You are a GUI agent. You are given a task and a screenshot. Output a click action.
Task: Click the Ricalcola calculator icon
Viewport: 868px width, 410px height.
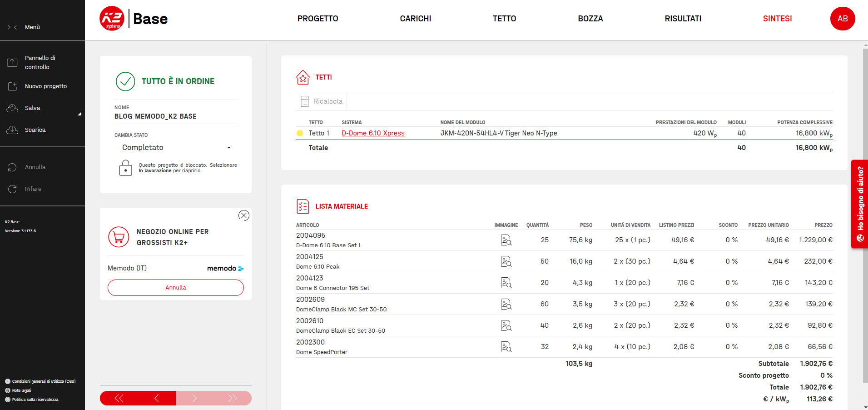(305, 101)
